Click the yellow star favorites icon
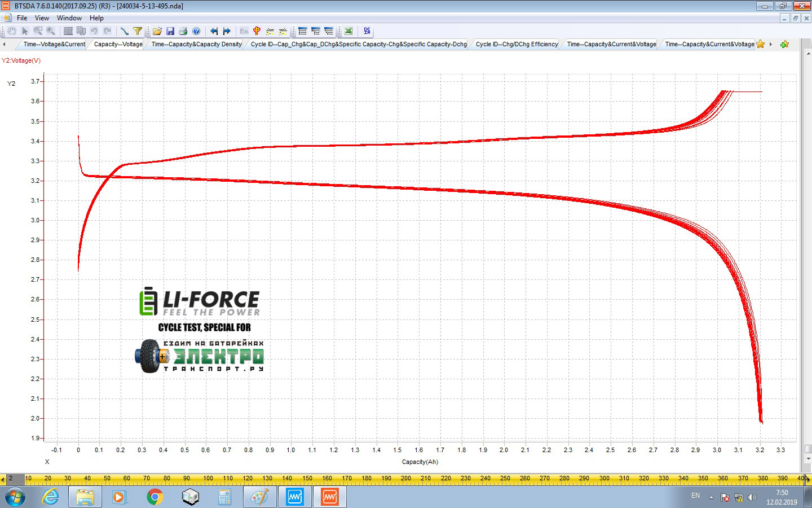The height and width of the screenshot is (508, 812). pos(761,44)
